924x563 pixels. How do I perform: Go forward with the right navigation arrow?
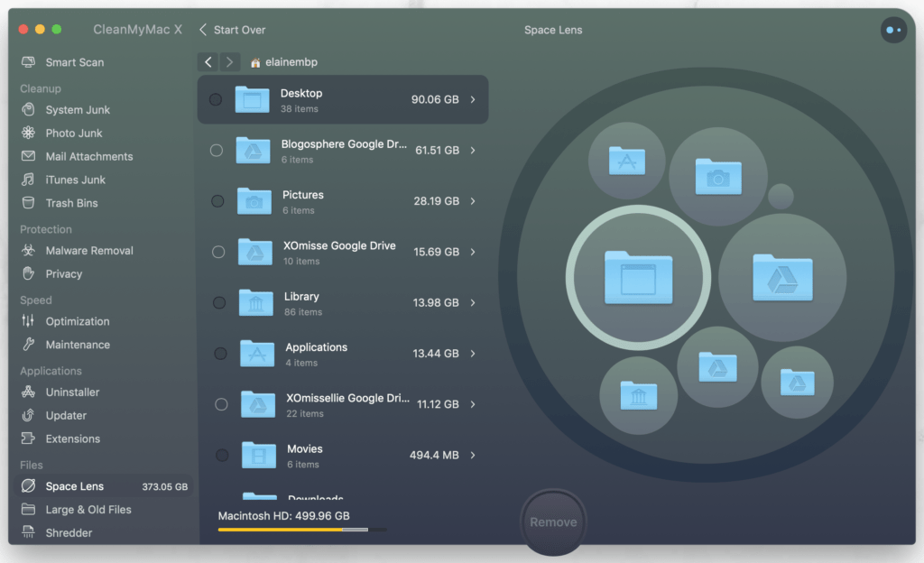(x=230, y=62)
